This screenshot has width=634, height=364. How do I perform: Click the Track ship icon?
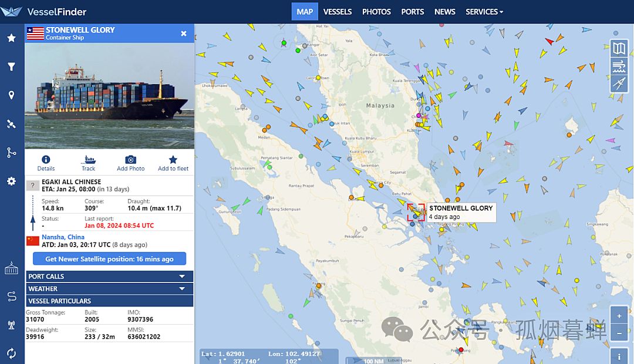coord(89,160)
